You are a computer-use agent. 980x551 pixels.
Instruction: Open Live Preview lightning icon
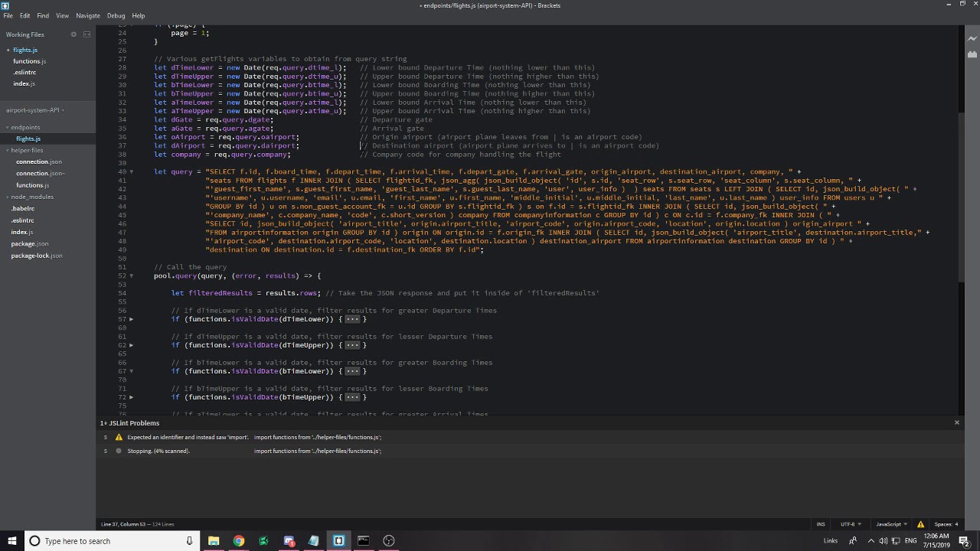[972, 38]
